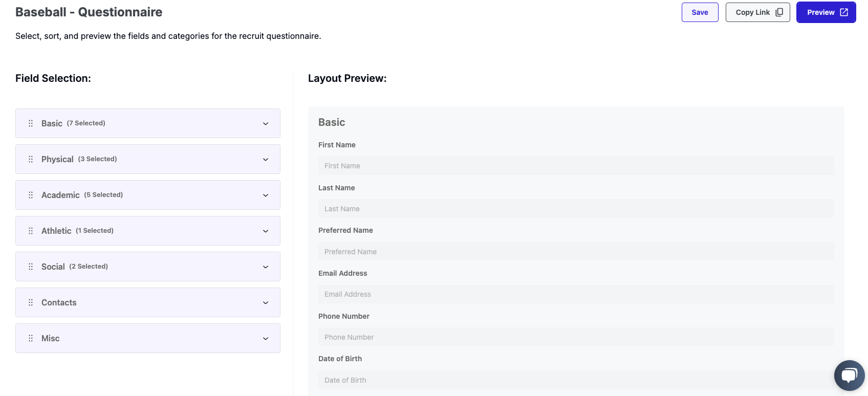Click the Social category drag handle
The width and height of the screenshot is (868, 396).
pos(31,267)
